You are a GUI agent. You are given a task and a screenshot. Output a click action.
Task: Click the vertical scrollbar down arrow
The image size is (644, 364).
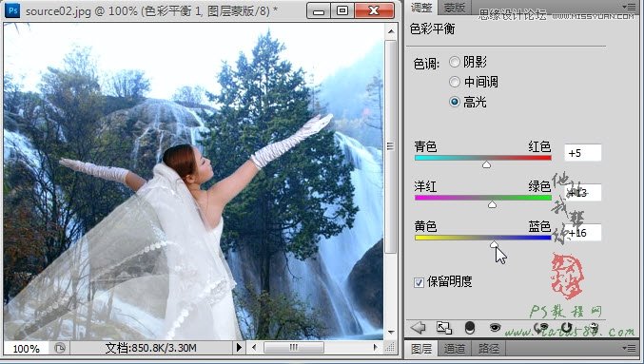point(391,332)
